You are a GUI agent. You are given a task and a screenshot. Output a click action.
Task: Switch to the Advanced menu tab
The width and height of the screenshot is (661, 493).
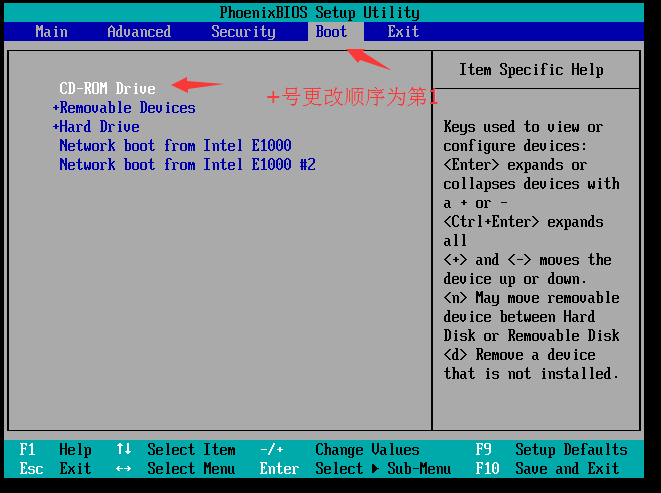pyautogui.click(x=139, y=32)
